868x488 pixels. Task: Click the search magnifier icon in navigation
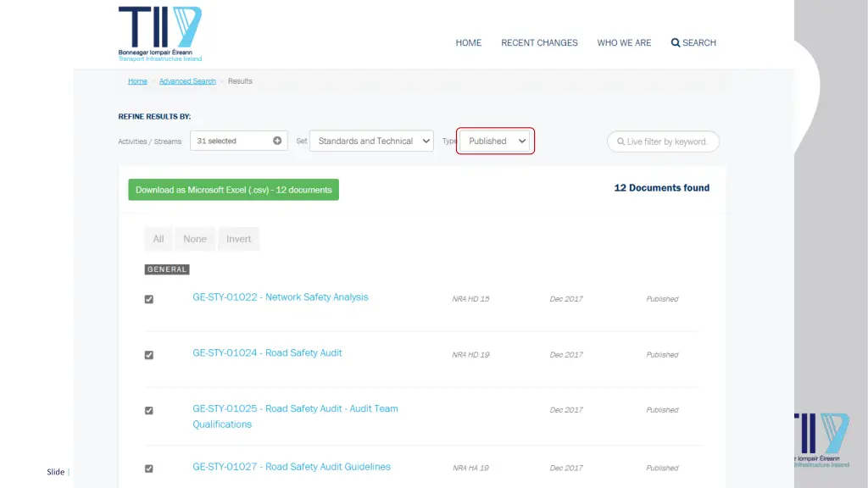(676, 42)
